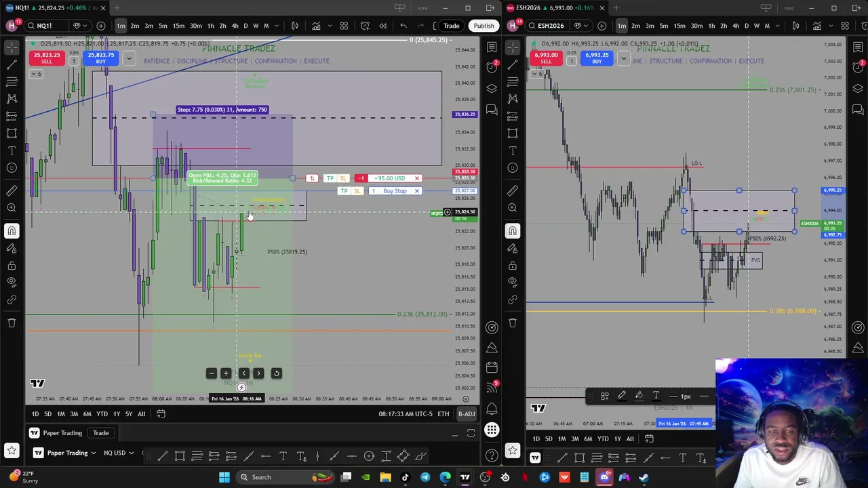
Task: Switch NQ1! chart to 5m timeframe
Action: point(163,26)
